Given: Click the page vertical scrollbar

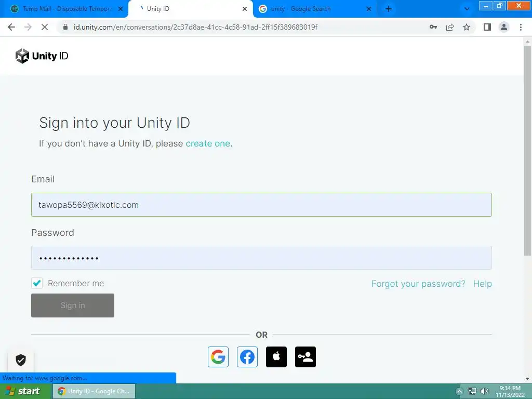Looking at the screenshot, I should (527, 151).
